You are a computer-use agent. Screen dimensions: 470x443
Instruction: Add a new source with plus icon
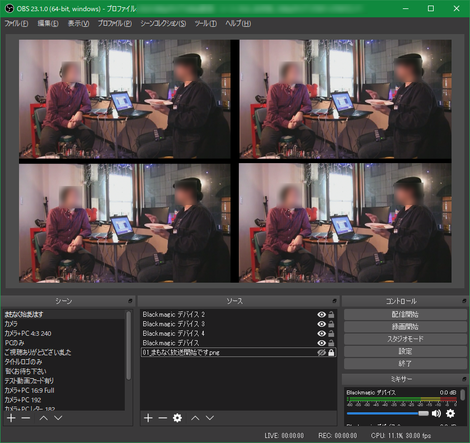tap(148, 418)
